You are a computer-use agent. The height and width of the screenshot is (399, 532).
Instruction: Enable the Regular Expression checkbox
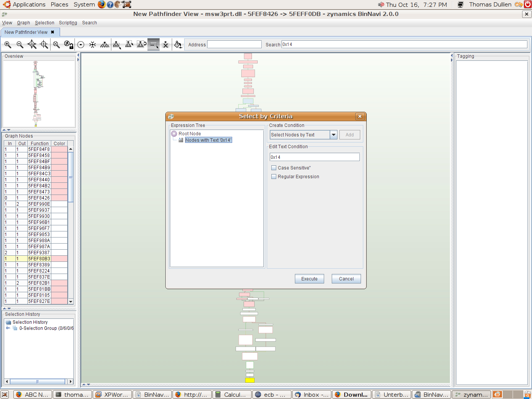click(x=274, y=176)
